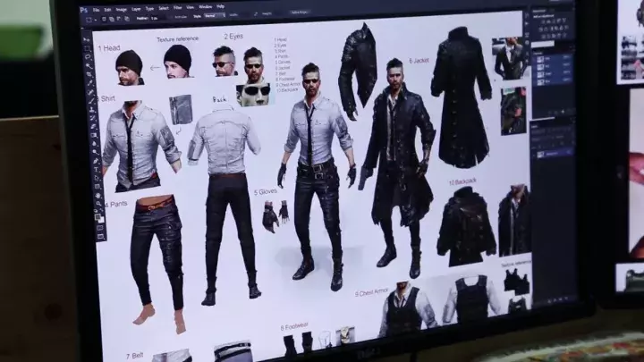Select the Rectangular Marquee tool in toolbox
644x362 pixels.
tap(87, 48)
